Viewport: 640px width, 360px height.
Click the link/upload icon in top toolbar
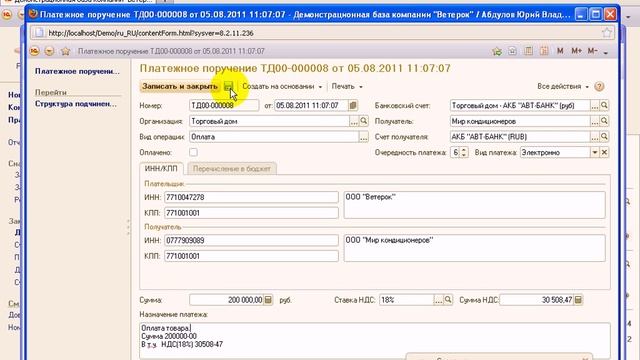tap(512, 51)
